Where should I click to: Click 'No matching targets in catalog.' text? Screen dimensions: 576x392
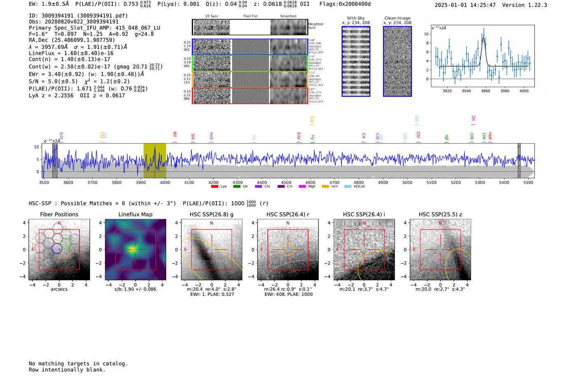click(x=78, y=364)
